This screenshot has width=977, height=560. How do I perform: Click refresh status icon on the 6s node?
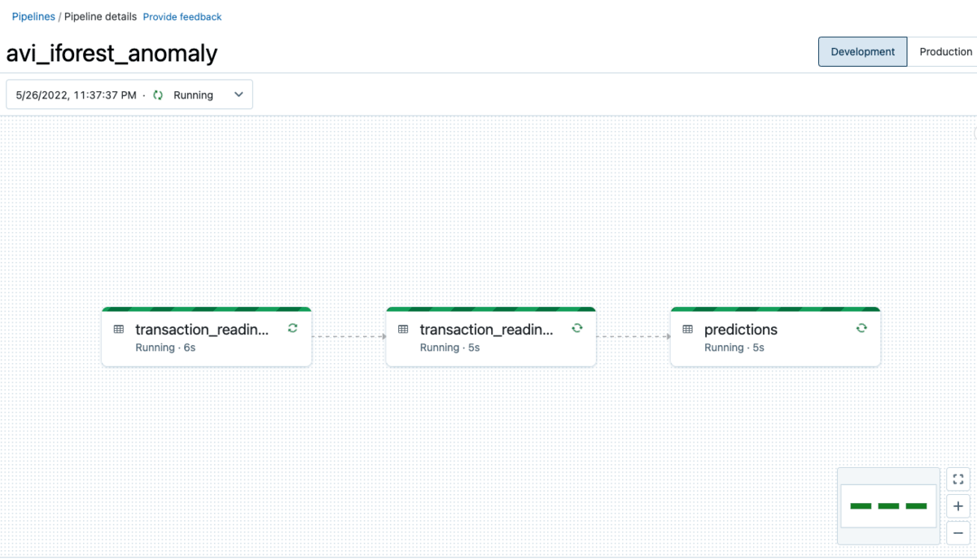tap(292, 328)
